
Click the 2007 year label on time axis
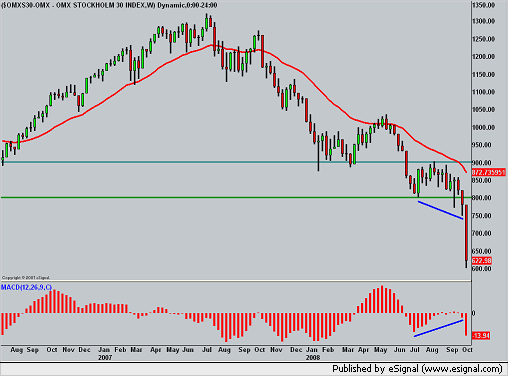[x=105, y=357]
